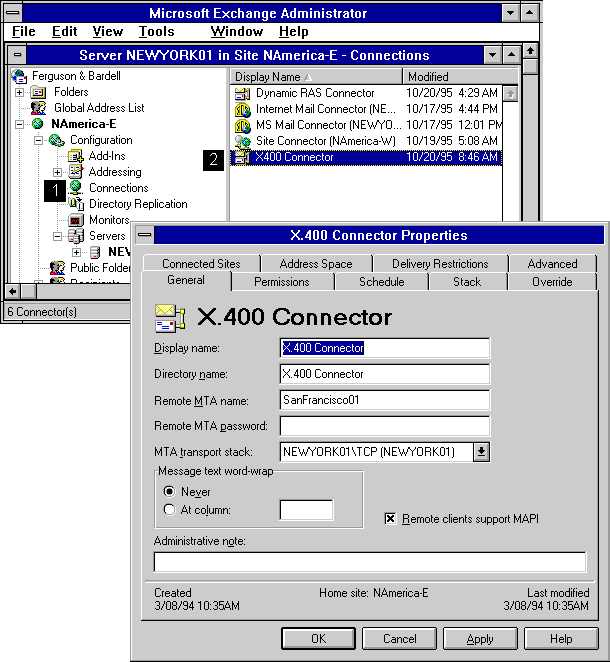Click the Folders icon in tree
The height and width of the screenshot is (662, 610).
point(38,92)
